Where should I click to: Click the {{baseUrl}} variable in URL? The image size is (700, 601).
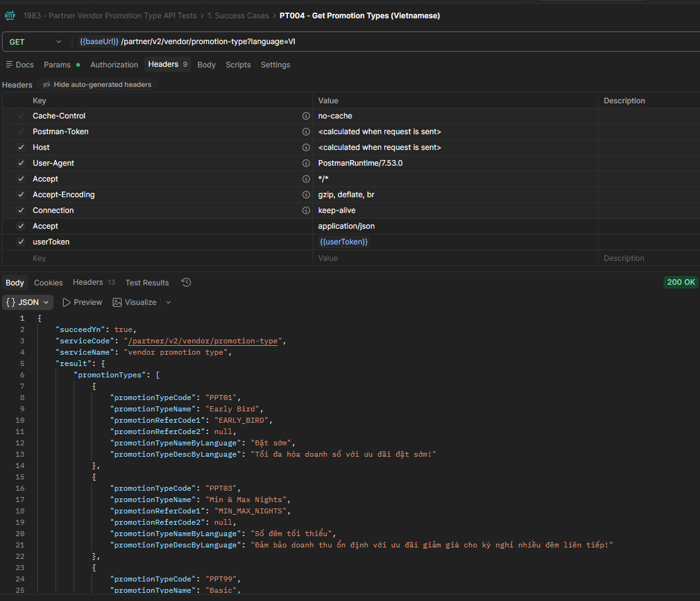(99, 42)
